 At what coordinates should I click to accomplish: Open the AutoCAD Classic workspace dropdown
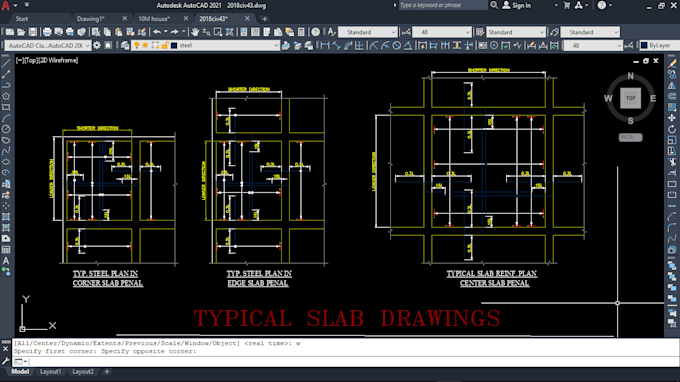pos(48,46)
